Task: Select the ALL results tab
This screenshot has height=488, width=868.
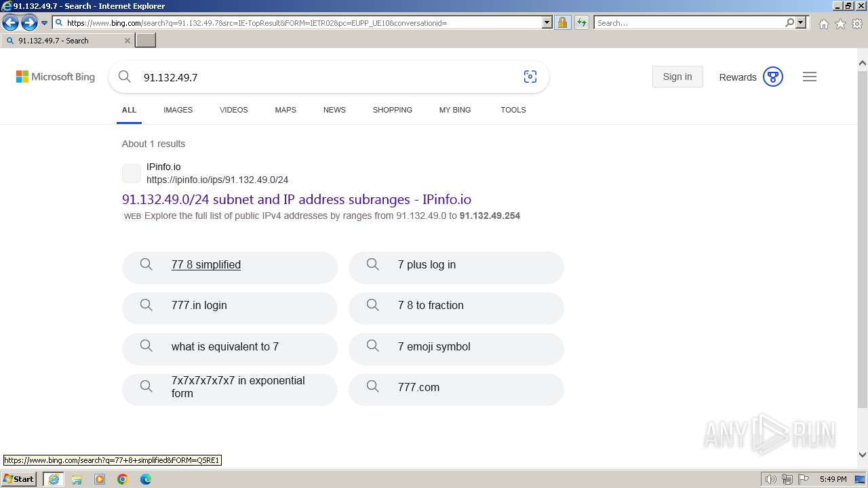Action: (x=129, y=110)
